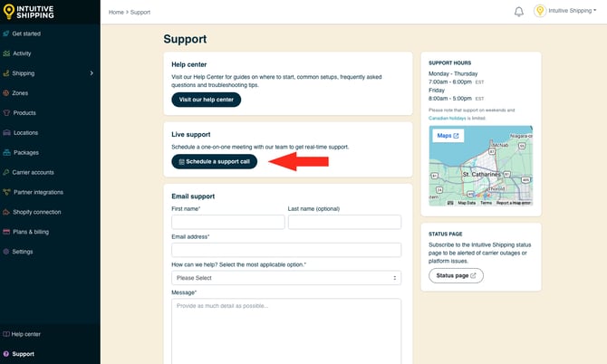
Task: Click the Shipping truck icon
Action: pyautogui.click(x=6, y=73)
